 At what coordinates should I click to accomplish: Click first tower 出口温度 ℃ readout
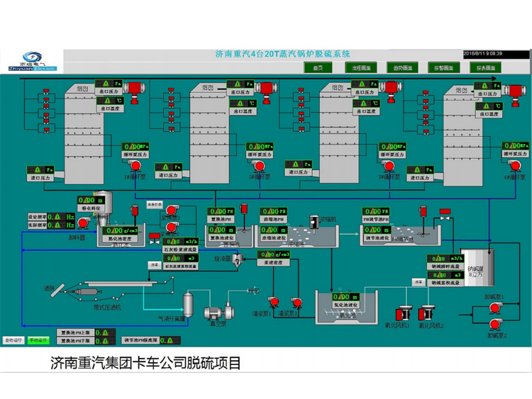tap(110, 101)
